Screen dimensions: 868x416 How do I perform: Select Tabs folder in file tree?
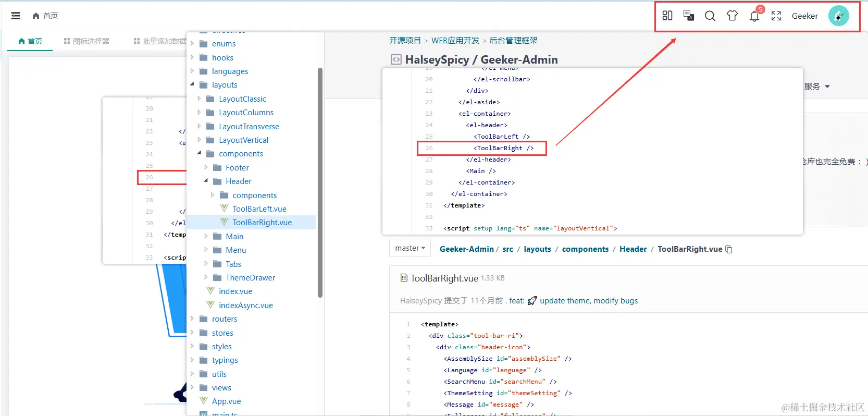tap(233, 264)
